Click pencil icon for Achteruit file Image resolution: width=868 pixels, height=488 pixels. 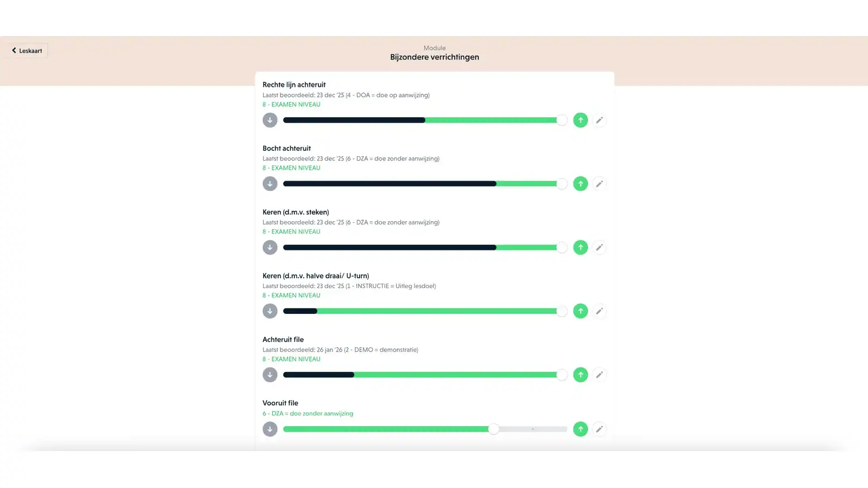click(599, 375)
